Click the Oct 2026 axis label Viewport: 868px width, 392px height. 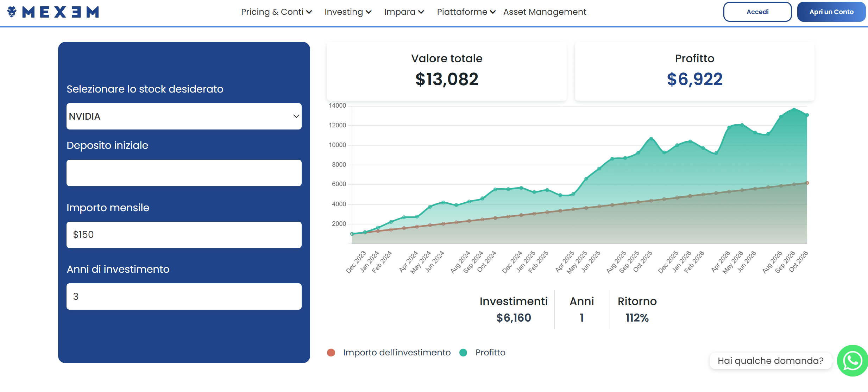point(798,262)
